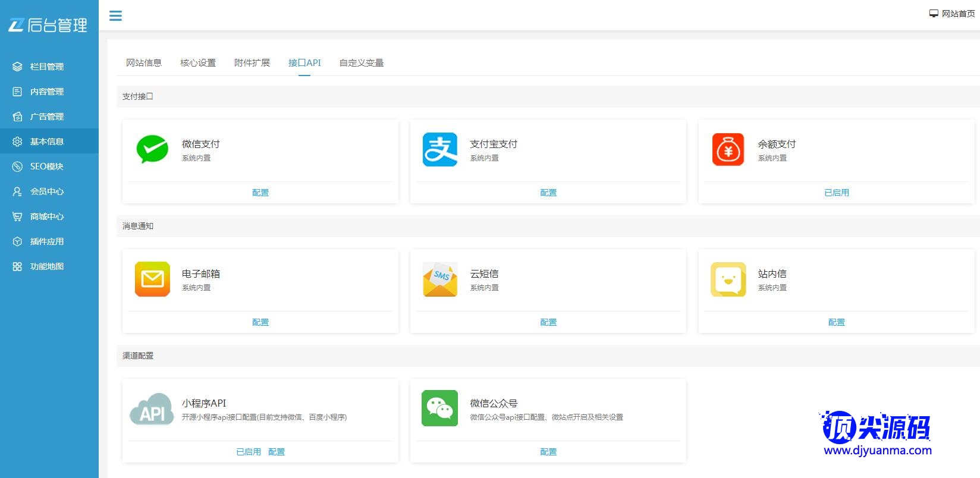Open SEO模块 in the sidebar
Image resolution: width=980 pixels, height=478 pixels.
[47, 166]
